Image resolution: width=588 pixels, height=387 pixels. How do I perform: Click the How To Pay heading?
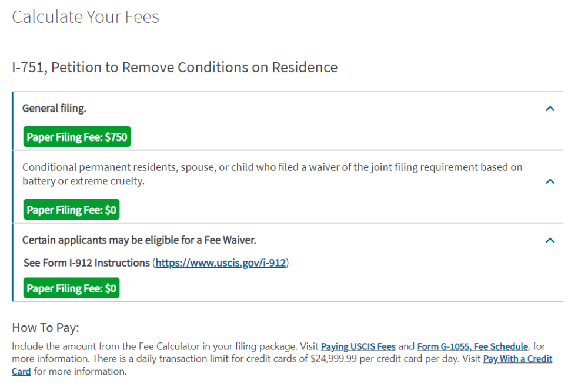tap(45, 328)
